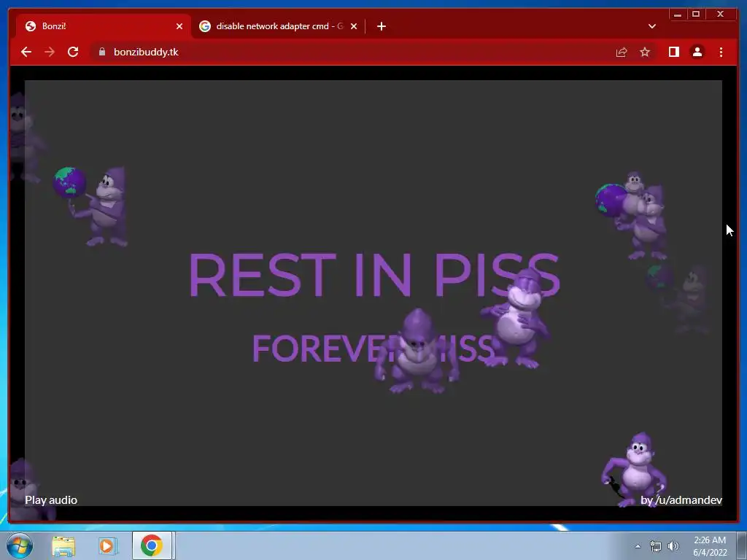Click the Bonzi in the bottom right corner
Image resolution: width=747 pixels, height=560 pixels.
tap(635, 469)
